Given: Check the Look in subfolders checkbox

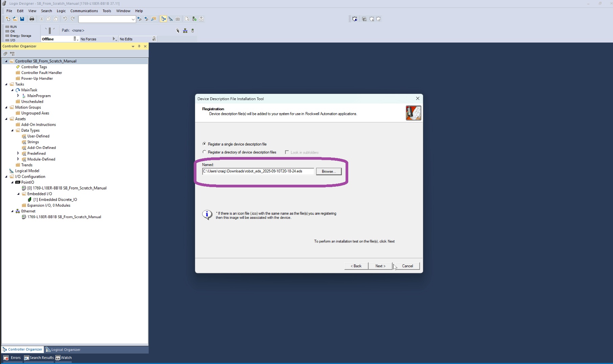Looking at the screenshot, I should [x=287, y=152].
